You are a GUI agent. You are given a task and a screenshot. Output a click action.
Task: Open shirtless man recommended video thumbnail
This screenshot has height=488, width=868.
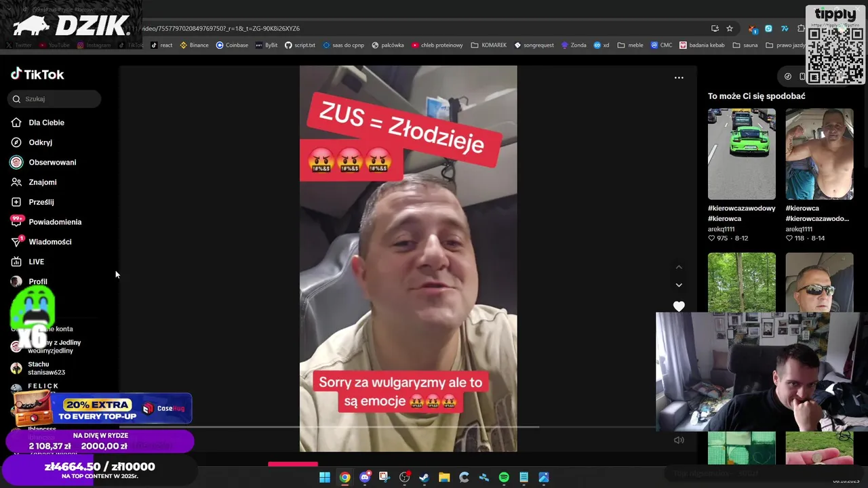[x=819, y=154]
